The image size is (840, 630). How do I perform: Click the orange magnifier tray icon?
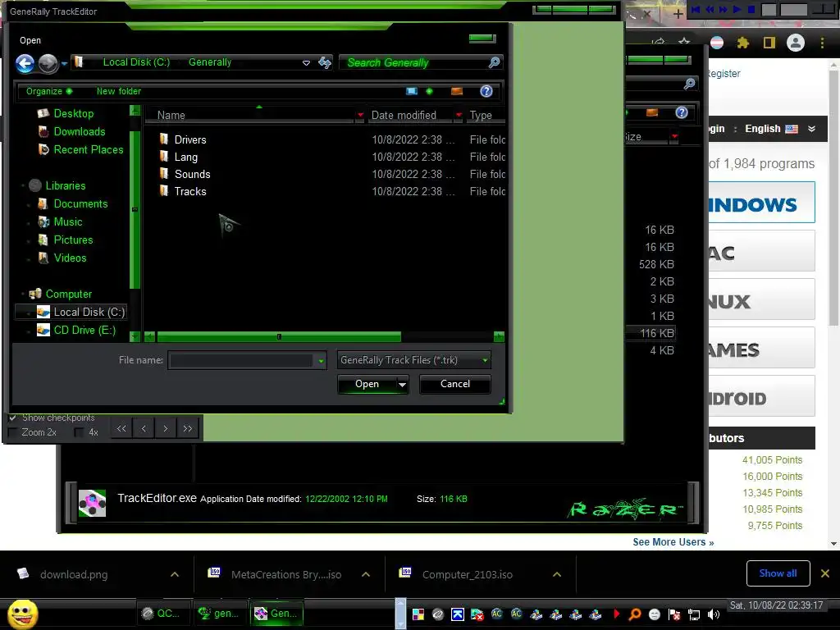point(634,614)
